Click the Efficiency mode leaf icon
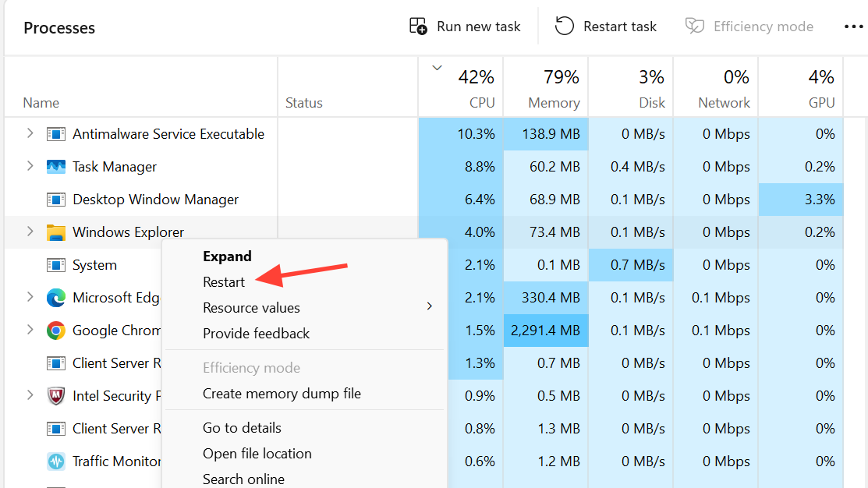Screen dimensions: 868x488 pos(694,26)
